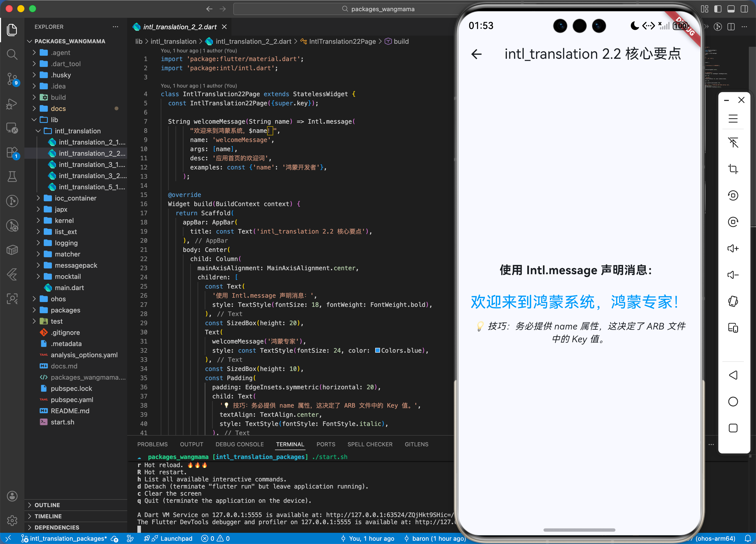Toggle the primary side bar layout button
Viewport: 756px width, 544px height.
(x=718, y=9)
